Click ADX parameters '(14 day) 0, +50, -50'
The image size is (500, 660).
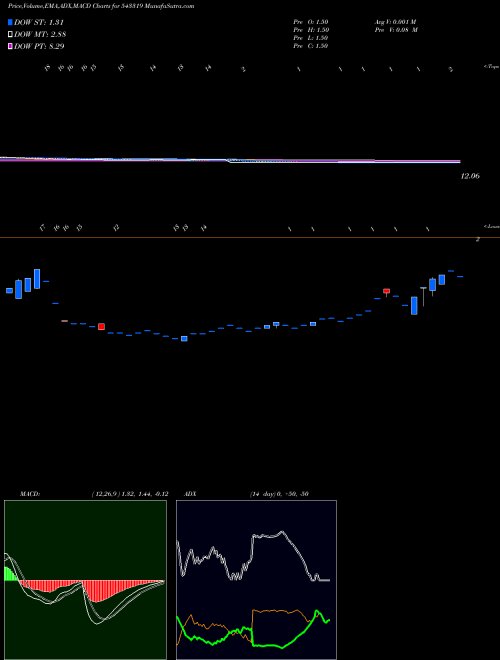(x=279, y=494)
